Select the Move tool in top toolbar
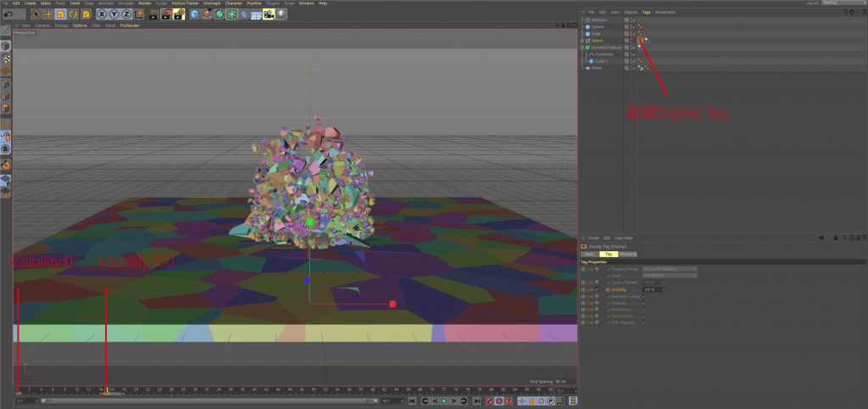Viewport: 868px width, 409px height. 48,14
